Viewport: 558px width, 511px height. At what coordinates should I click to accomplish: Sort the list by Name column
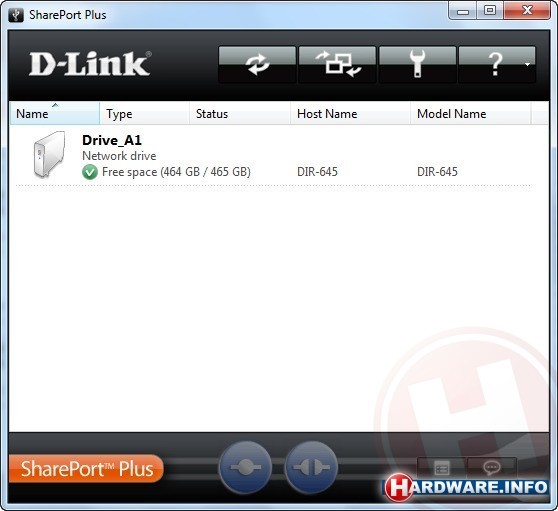54,114
